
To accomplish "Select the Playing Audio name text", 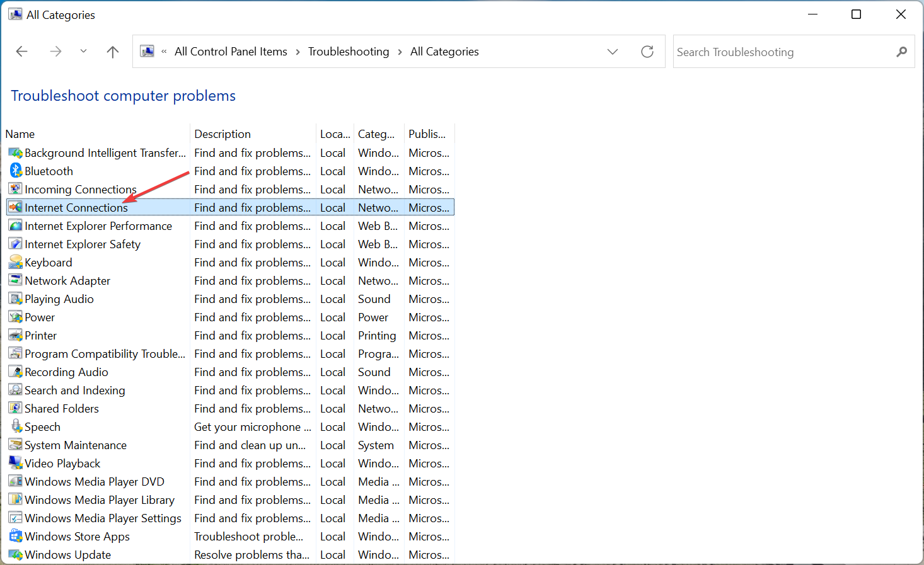I will click(x=59, y=299).
